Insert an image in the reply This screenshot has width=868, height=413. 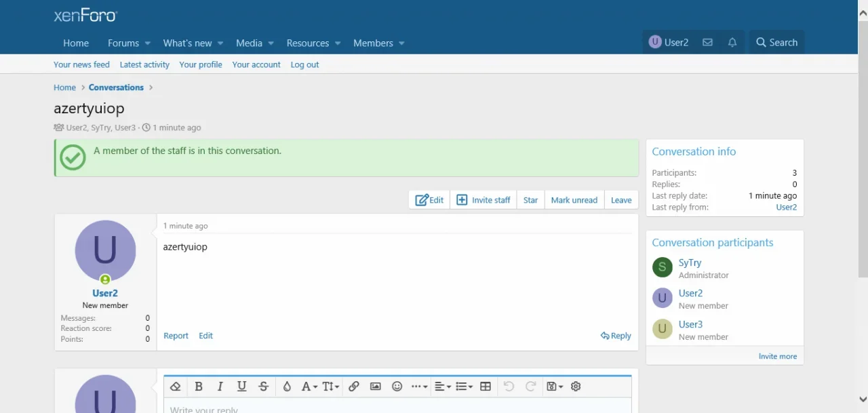point(375,387)
